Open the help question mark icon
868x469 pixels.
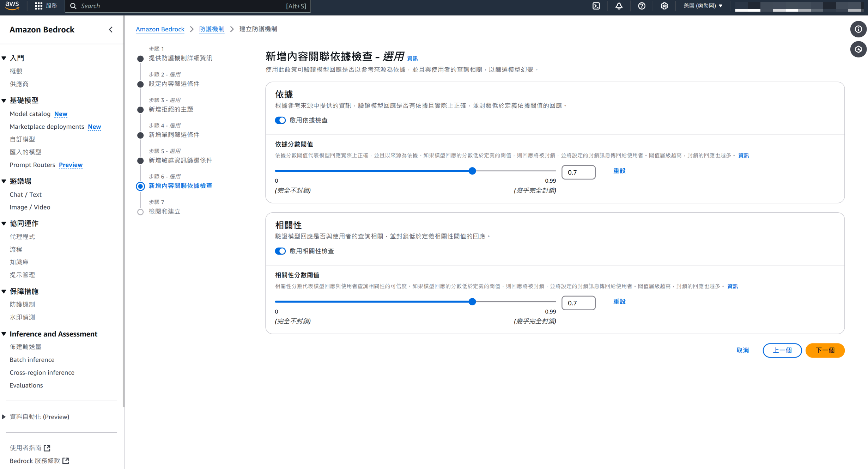tap(642, 6)
